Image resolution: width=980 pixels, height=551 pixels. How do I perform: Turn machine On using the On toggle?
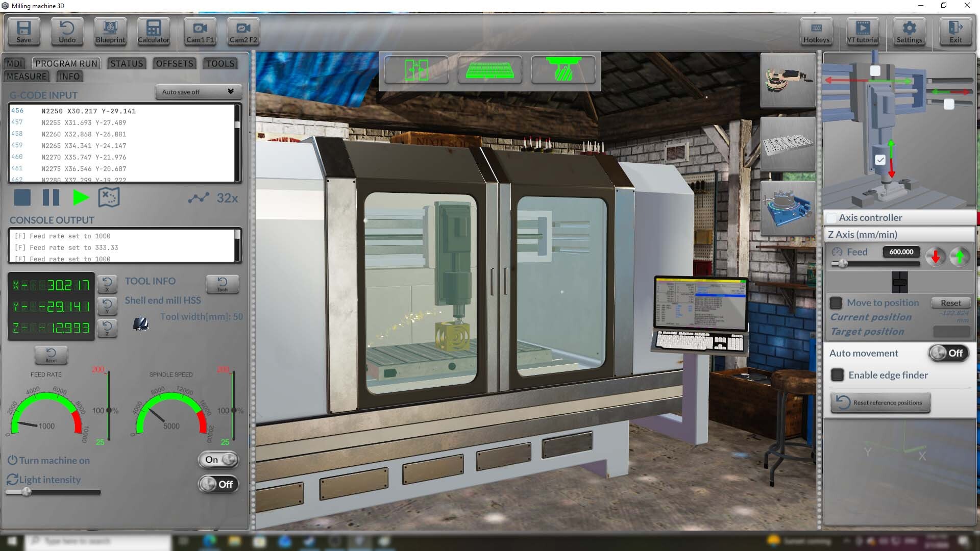(218, 460)
